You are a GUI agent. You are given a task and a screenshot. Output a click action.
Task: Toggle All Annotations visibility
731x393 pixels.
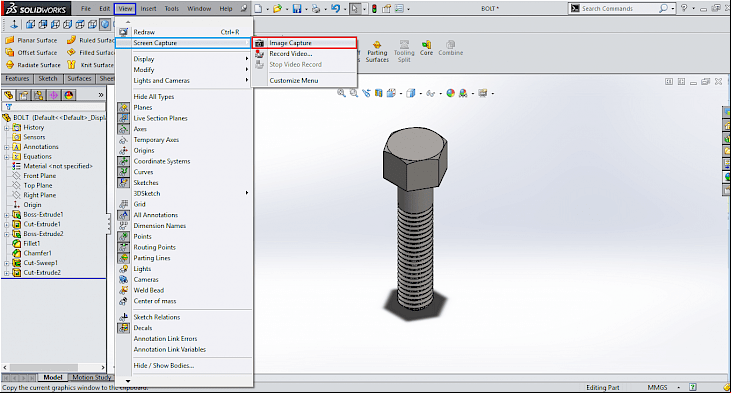tap(123, 215)
